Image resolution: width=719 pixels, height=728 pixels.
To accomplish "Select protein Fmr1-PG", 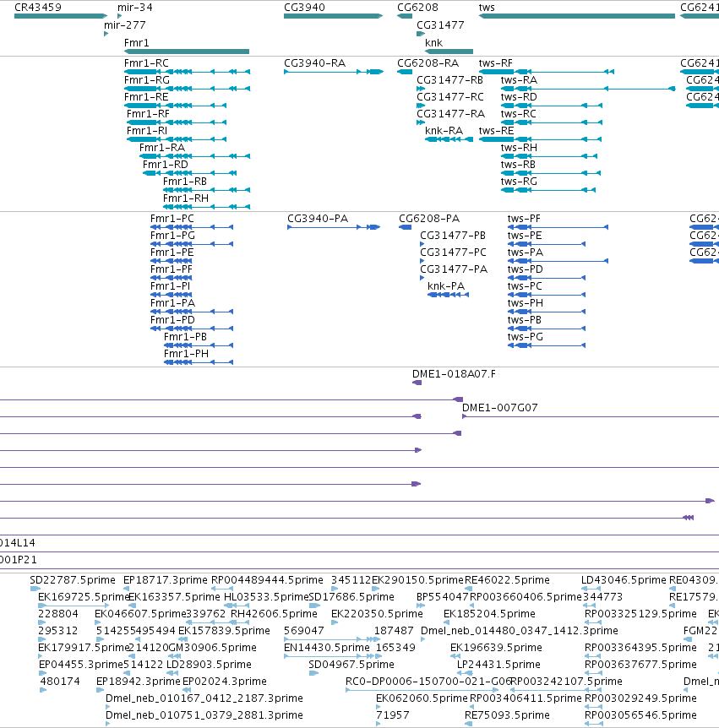I will tap(192, 244).
